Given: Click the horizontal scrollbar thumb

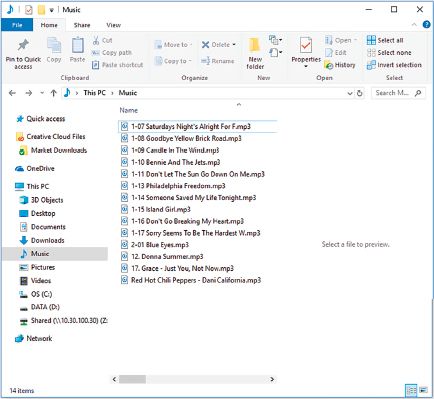Looking at the screenshot, I should point(132,379).
